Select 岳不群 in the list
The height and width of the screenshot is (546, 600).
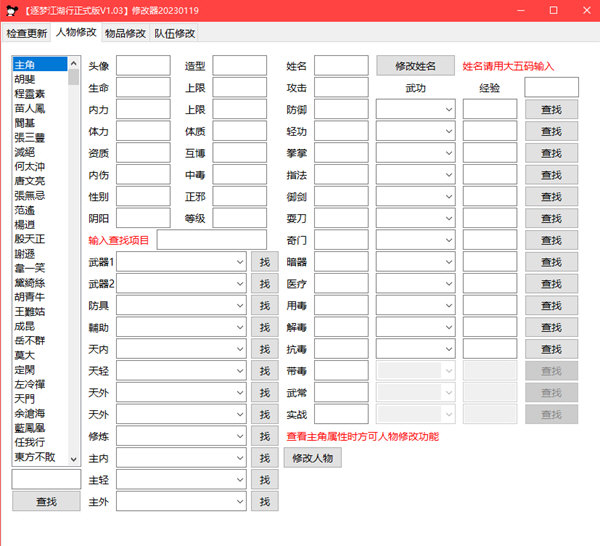(x=40, y=341)
